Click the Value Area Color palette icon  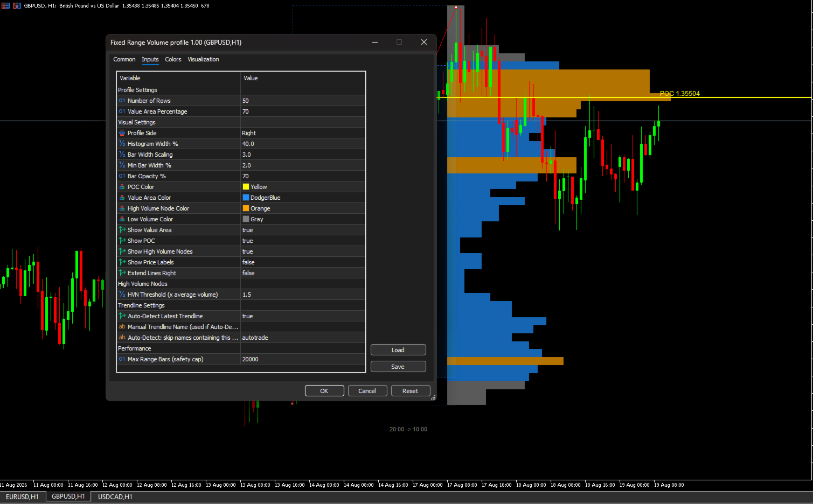click(122, 198)
